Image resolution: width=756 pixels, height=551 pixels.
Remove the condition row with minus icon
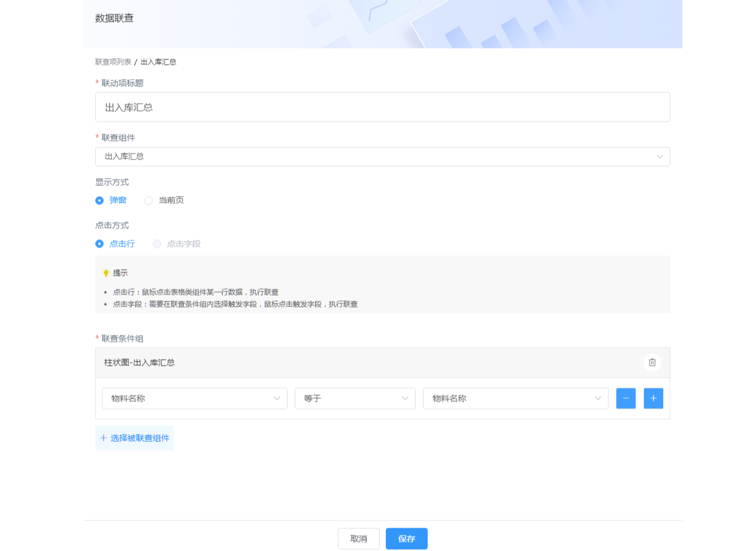[625, 398]
